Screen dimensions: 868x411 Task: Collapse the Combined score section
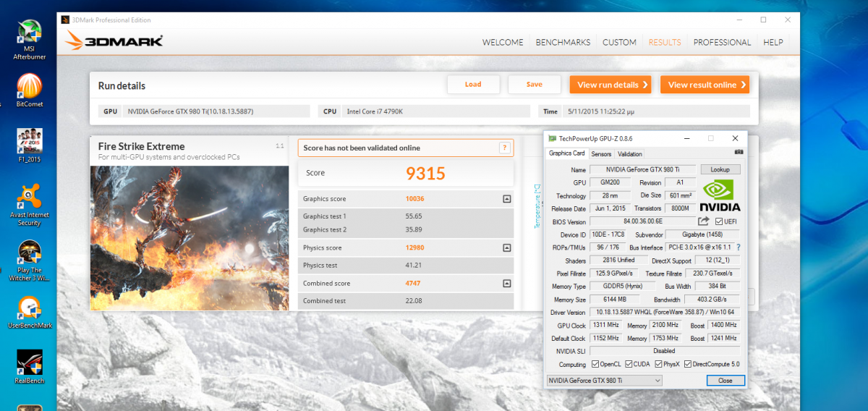507,284
